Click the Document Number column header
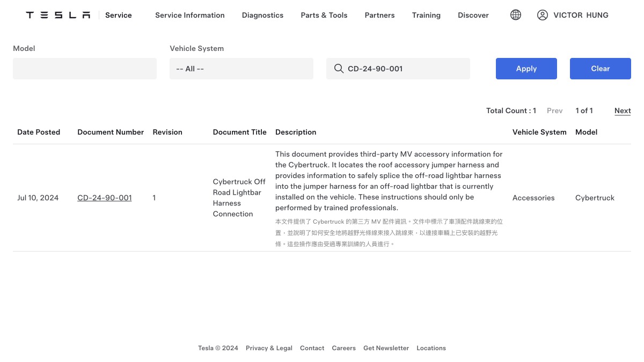This screenshot has width=644, height=362. [111, 132]
